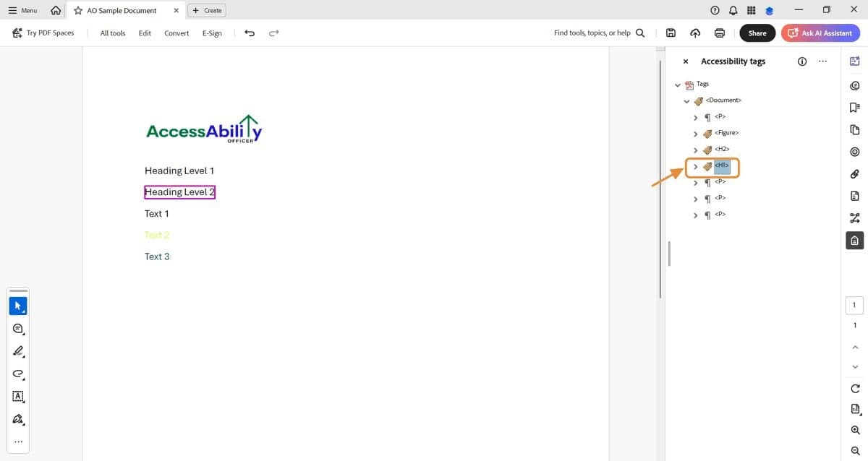
Task: Collapse the Document tag node
Action: pyautogui.click(x=686, y=100)
